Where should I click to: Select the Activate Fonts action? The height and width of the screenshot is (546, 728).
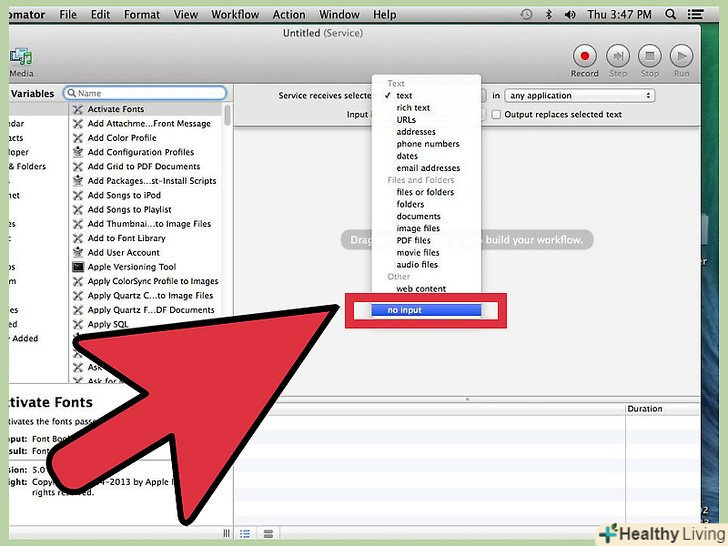click(146, 109)
